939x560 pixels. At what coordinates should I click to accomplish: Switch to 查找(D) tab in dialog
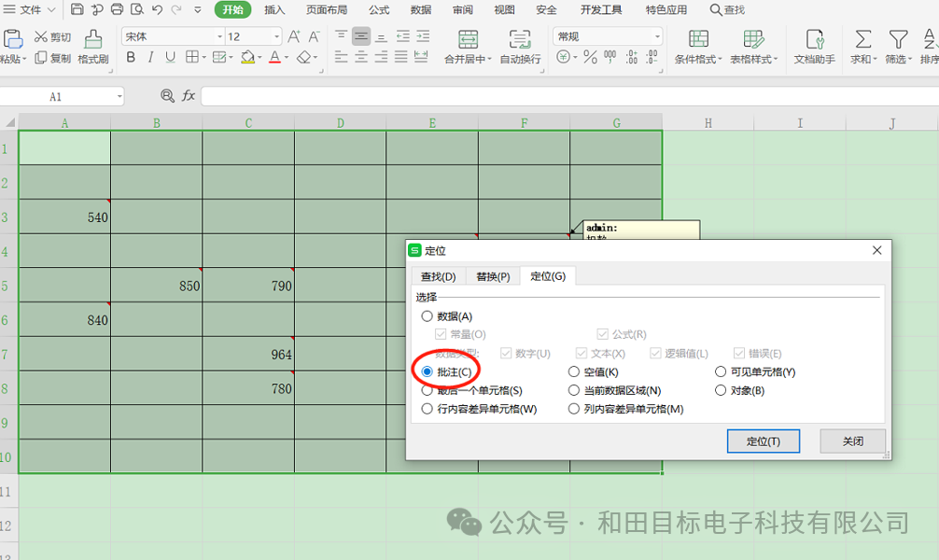coord(439,276)
